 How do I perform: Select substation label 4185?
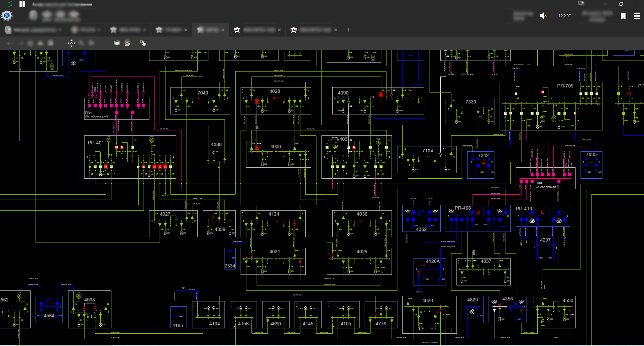pos(178,325)
